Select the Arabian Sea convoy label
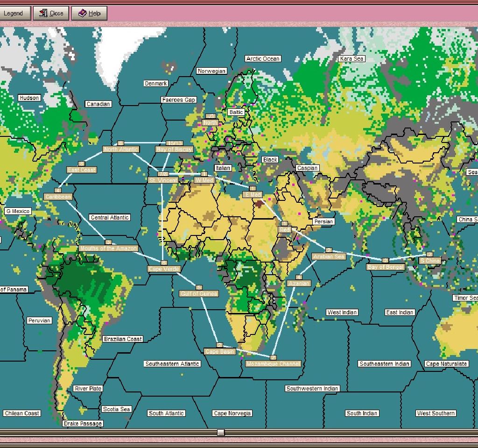This screenshot has width=478, height=448. click(x=329, y=256)
